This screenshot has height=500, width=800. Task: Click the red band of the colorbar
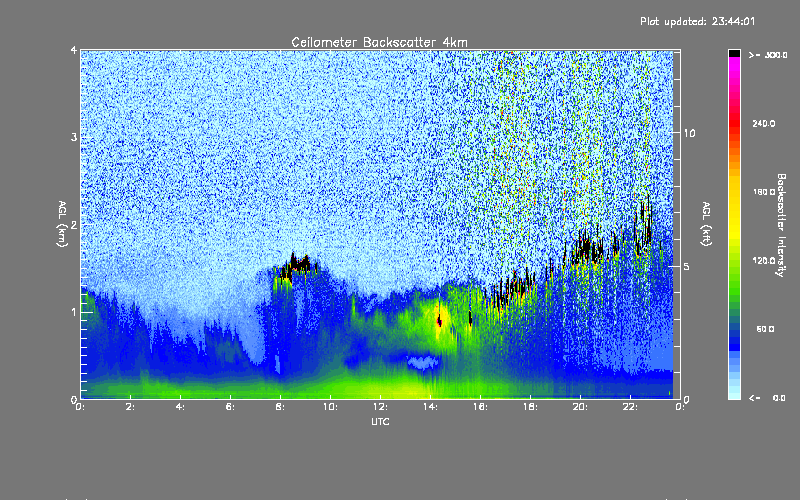tap(734, 122)
